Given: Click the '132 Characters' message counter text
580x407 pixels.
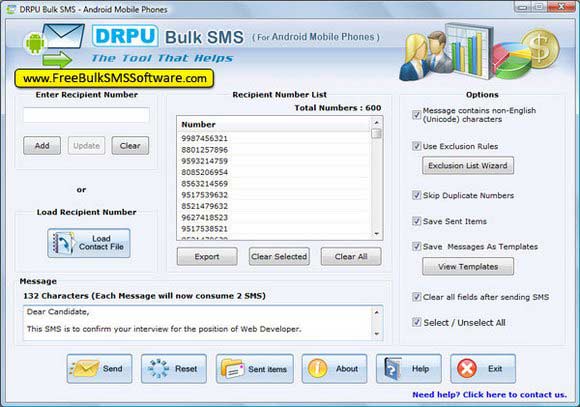Looking at the screenshot, I should [56, 296].
